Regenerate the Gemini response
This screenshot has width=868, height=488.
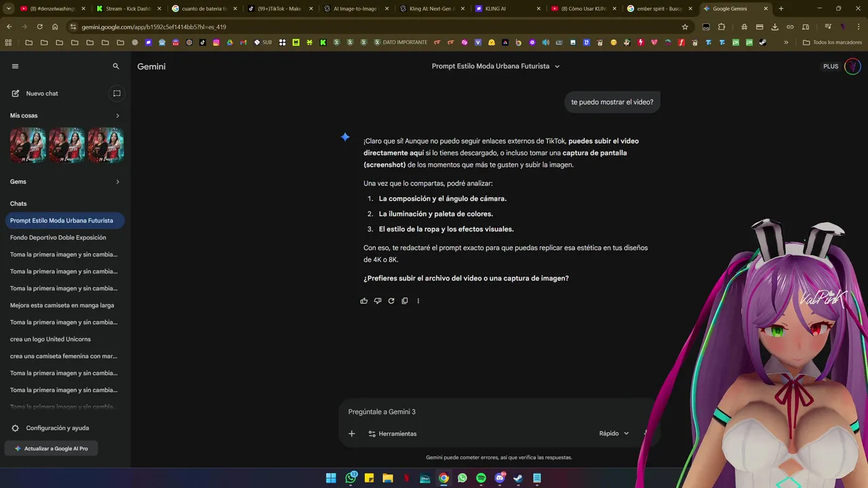[x=391, y=301]
